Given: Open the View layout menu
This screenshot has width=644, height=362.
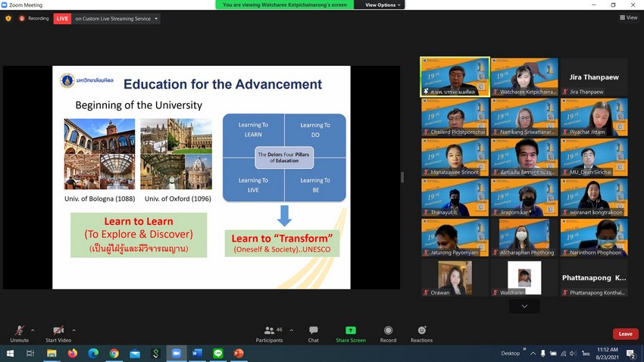Looking at the screenshot, I should 628,17.
